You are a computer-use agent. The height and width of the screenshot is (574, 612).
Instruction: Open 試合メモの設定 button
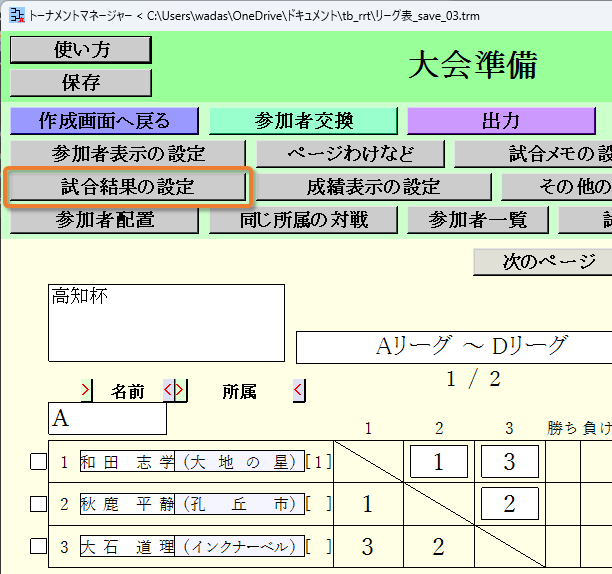533,154
